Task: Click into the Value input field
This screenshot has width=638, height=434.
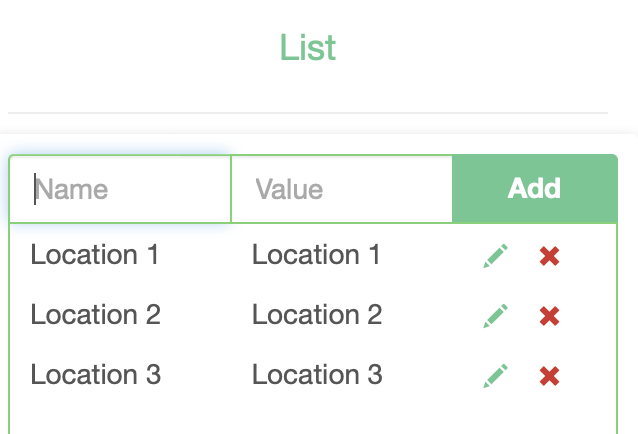Action: click(x=341, y=189)
